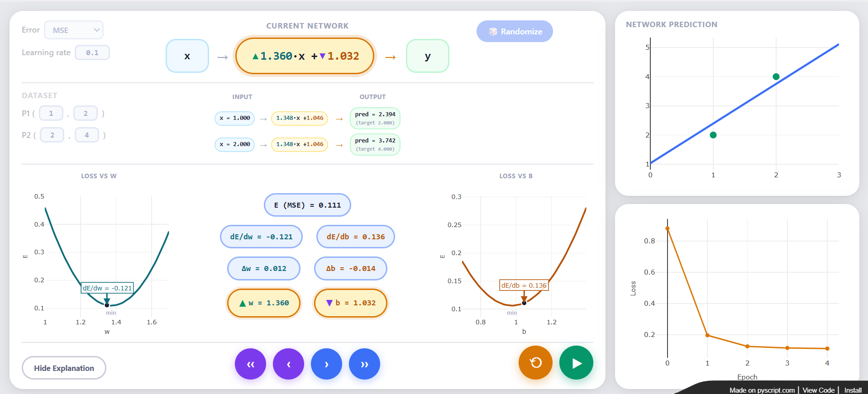Click the epoch 4 point on loss chart
The height and width of the screenshot is (394, 868).
(x=827, y=348)
